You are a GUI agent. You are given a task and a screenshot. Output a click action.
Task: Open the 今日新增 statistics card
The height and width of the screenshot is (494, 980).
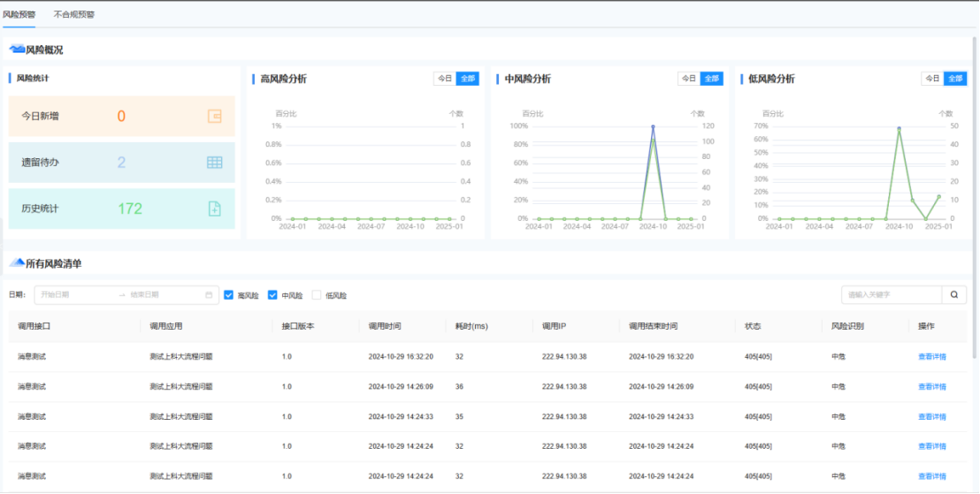click(122, 116)
